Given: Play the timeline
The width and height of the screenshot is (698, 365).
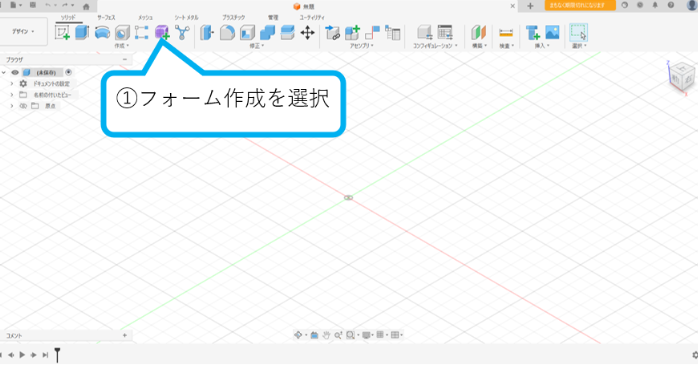Looking at the screenshot, I should [22, 355].
